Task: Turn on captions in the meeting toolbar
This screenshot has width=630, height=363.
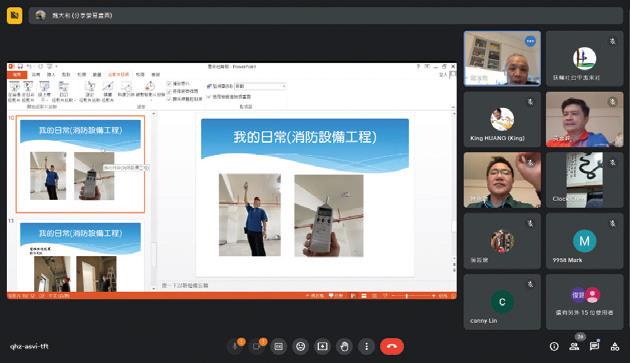Action: [x=278, y=346]
